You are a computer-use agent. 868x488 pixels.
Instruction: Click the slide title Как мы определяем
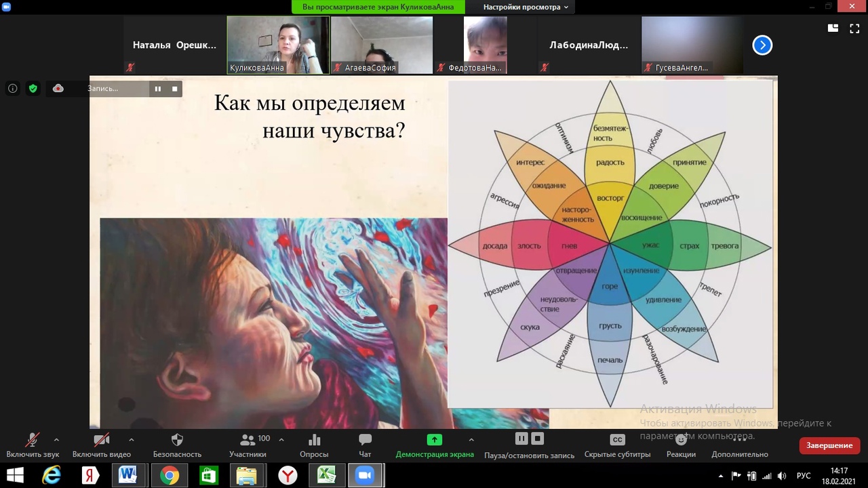tap(310, 103)
